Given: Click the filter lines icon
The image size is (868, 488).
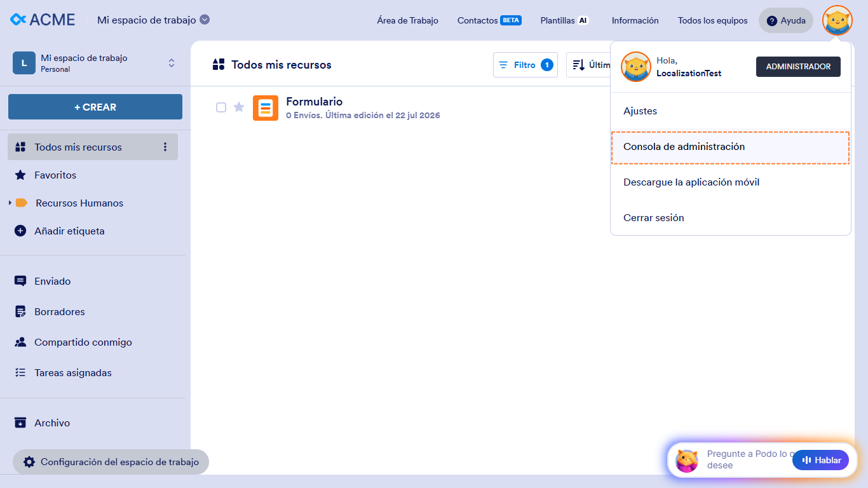Looking at the screenshot, I should [x=503, y=65].
